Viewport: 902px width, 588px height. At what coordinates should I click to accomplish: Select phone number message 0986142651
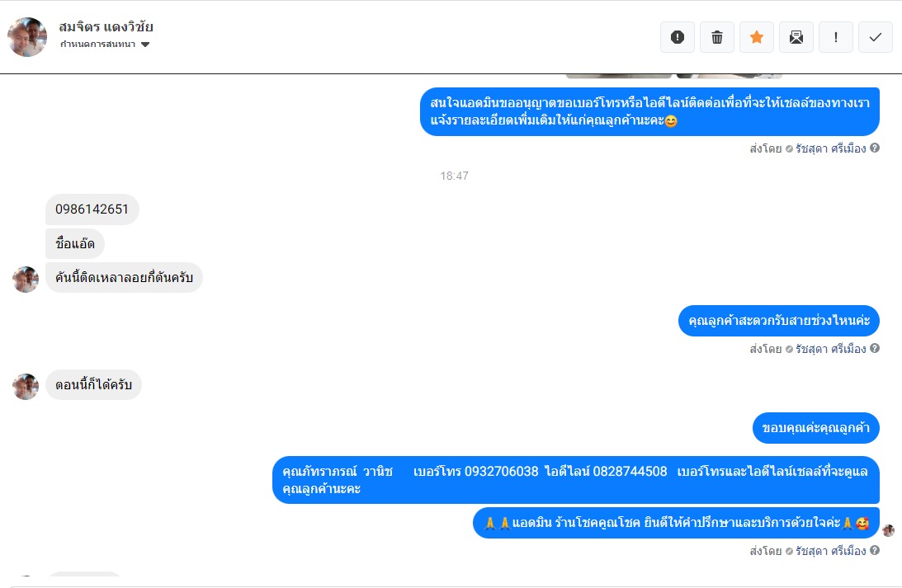tap(92, 209)
